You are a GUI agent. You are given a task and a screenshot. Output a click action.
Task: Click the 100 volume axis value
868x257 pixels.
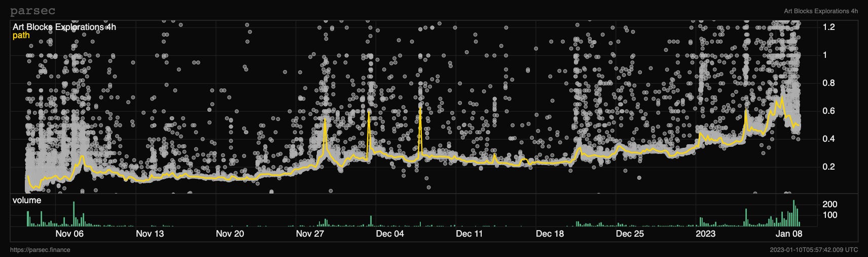point(829,215)
